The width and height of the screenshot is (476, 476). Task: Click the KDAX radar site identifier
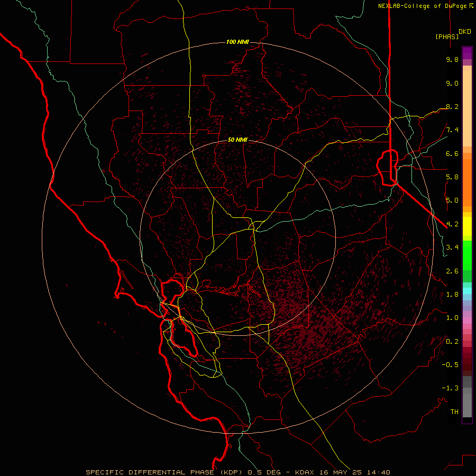[305, 472]
